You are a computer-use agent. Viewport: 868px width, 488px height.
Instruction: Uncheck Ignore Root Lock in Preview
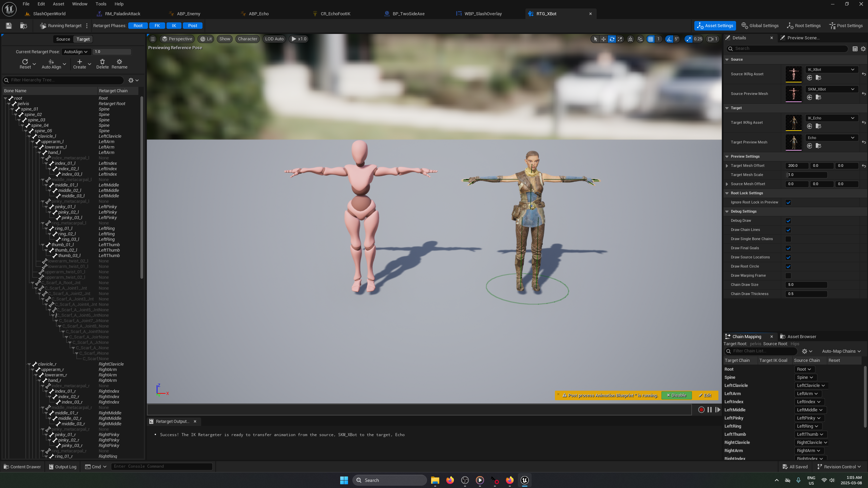coord(788,202)
